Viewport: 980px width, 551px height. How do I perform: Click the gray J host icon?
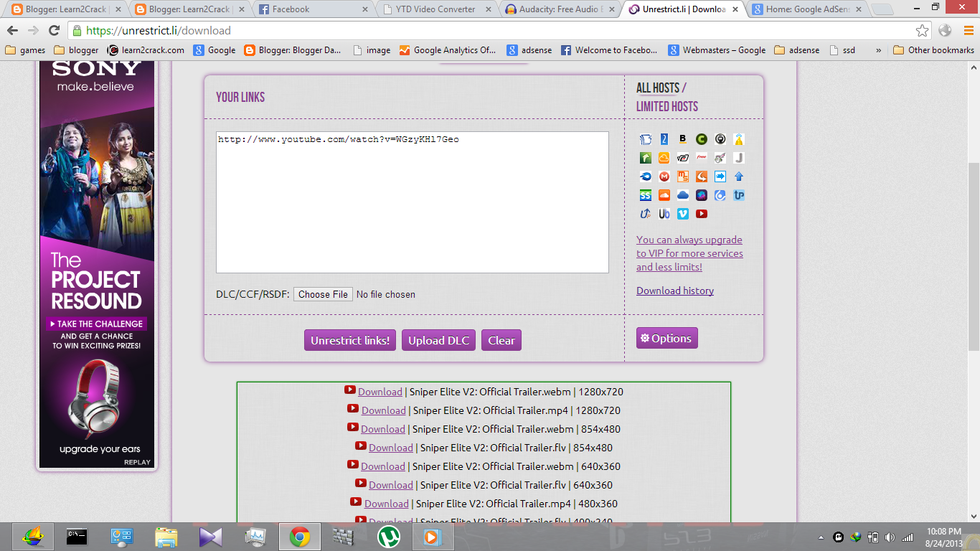point(739,158)
